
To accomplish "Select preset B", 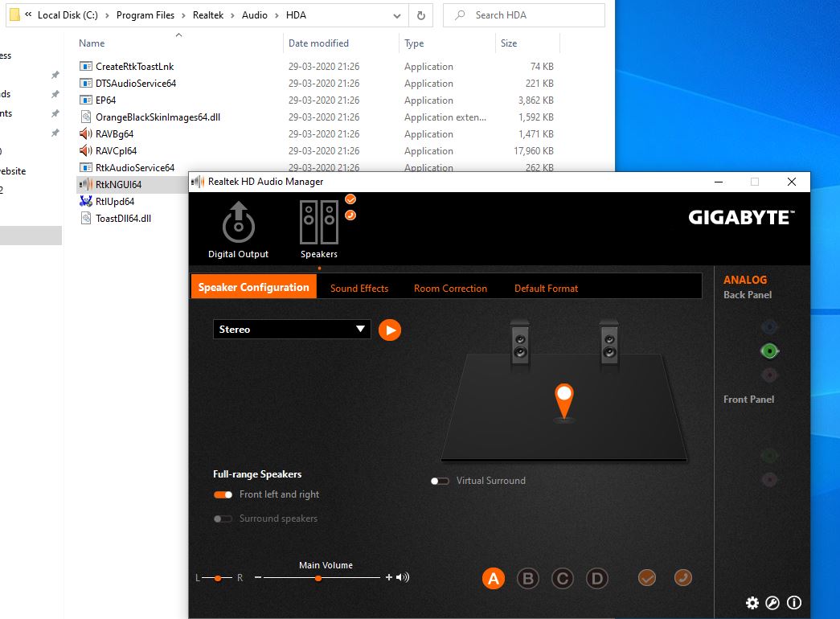I will click(x=527, y=578).
